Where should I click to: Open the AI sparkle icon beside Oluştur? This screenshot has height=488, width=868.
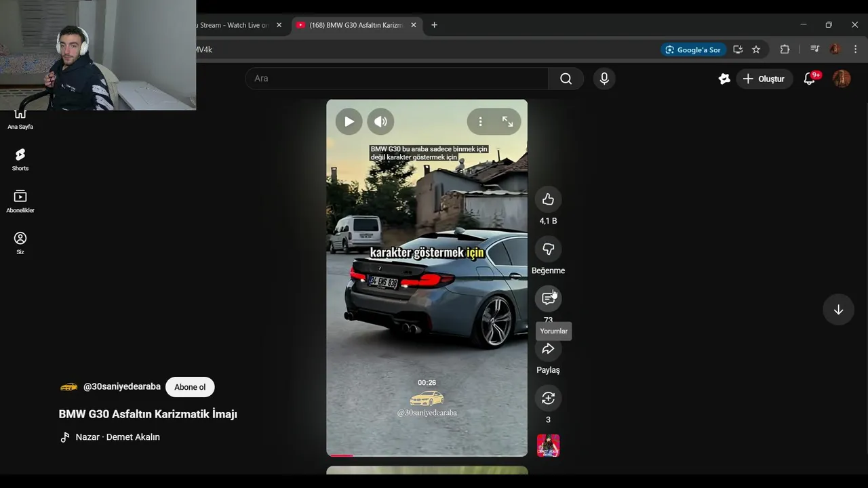(x=724, y=79)
